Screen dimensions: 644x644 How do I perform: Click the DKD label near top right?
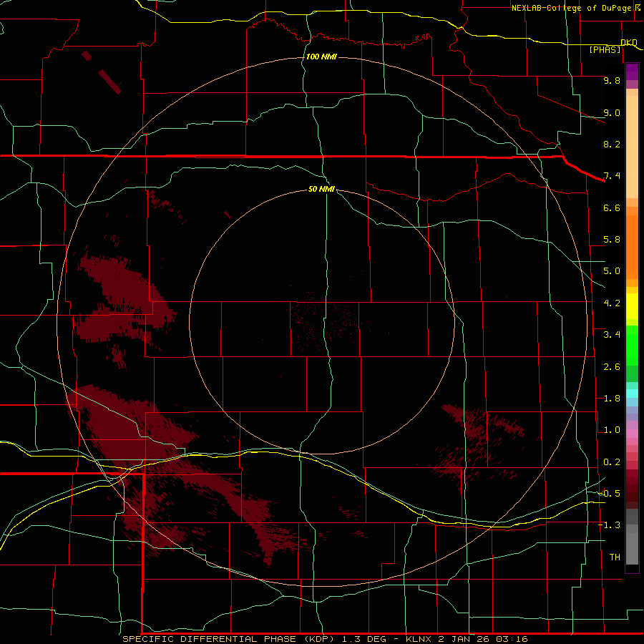pyautogui.click(x=629, y=42)
